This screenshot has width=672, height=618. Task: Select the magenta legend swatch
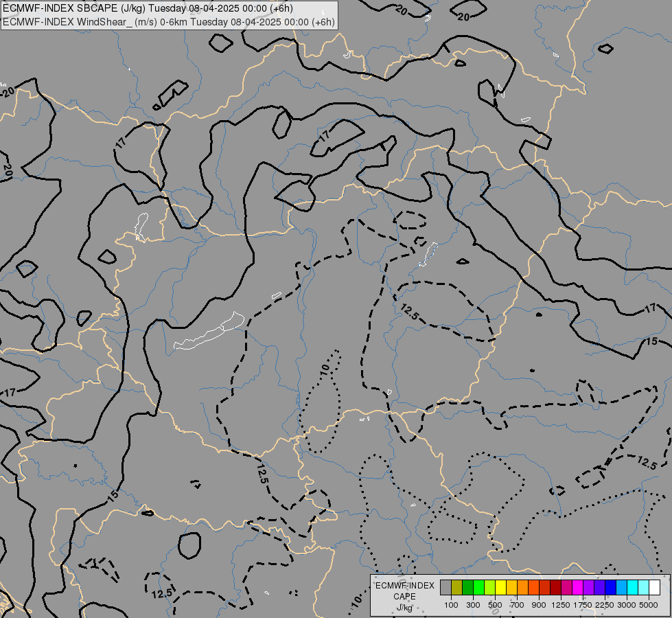578,587
